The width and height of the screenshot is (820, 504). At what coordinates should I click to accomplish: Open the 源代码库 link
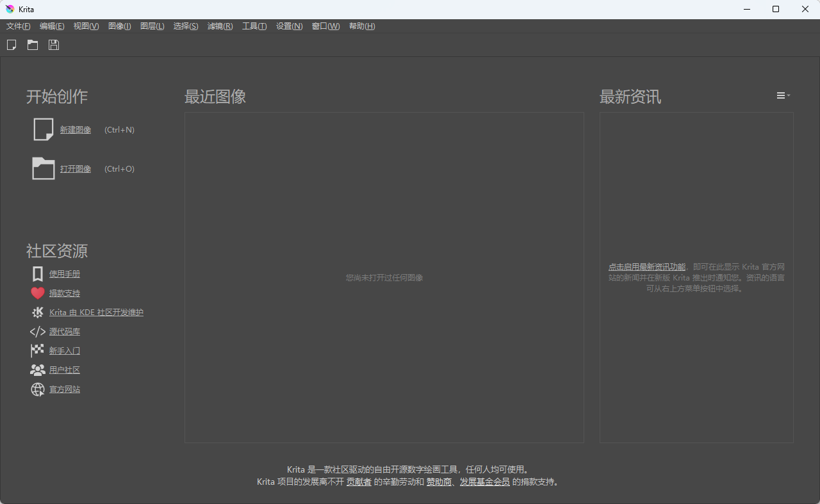click(x=65, y=332)
